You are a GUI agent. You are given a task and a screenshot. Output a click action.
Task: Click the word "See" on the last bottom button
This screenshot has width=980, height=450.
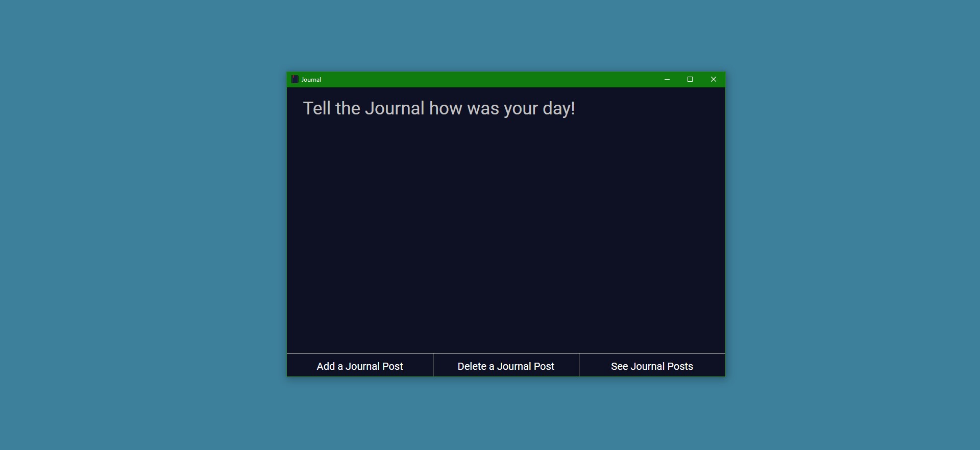pyautogui.click(x=619, y=366)
